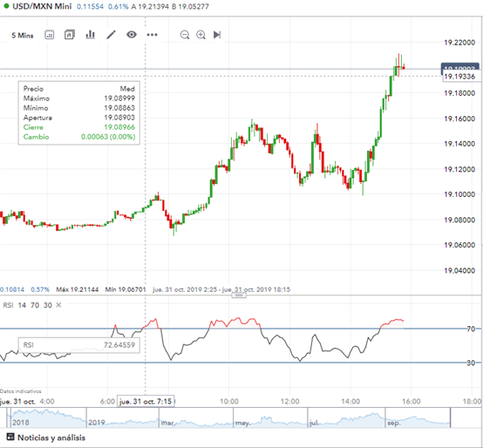Select the pencil drawing tool
The image size is (483, 448).
click(x=111, y=35)
